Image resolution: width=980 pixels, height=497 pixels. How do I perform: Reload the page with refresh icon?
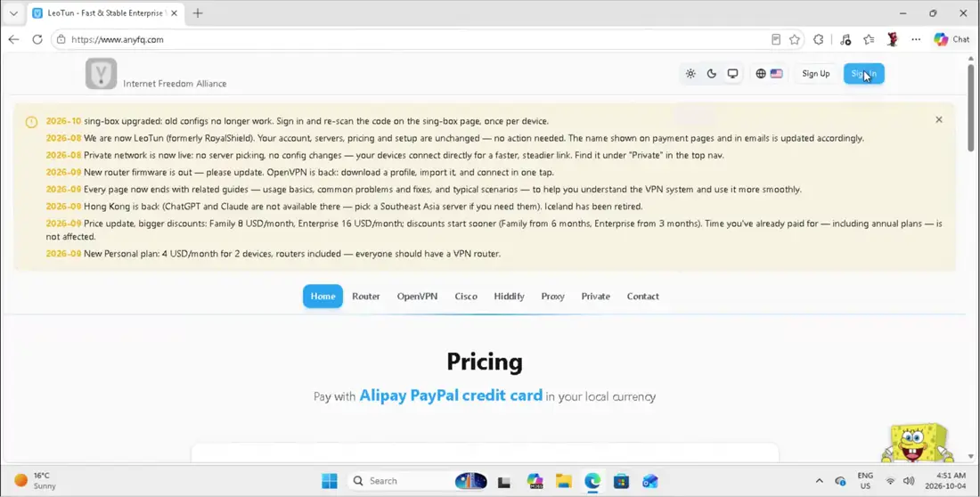click(x=37, y=39)
